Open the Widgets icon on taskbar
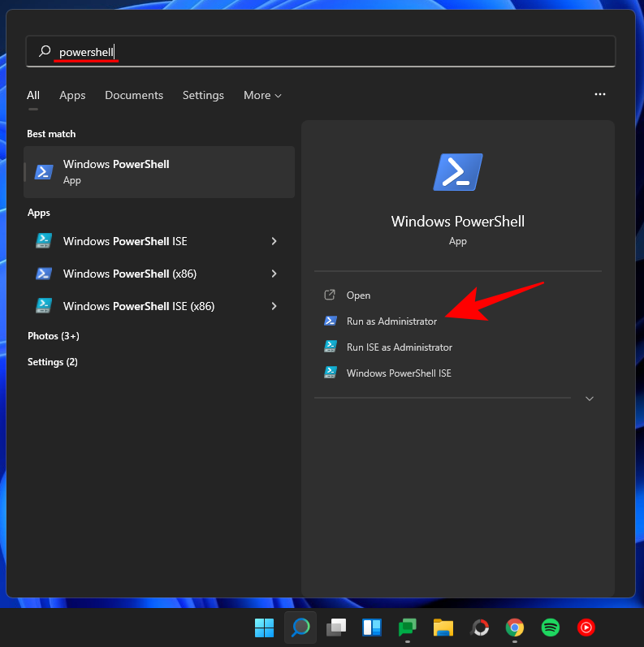The image size is (644, 647). coord(372,628)
